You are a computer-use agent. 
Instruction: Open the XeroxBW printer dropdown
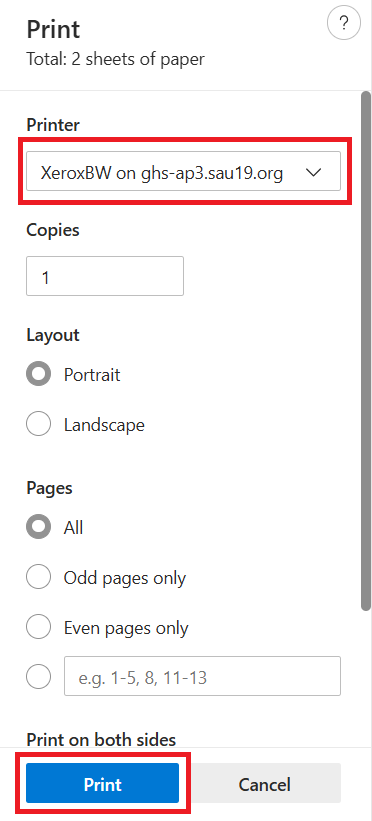tap(183, 171)
